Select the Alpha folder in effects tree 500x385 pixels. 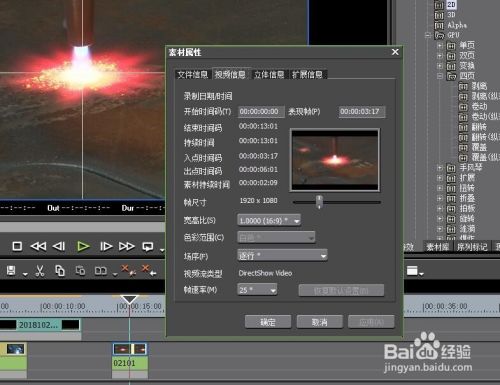457,25
